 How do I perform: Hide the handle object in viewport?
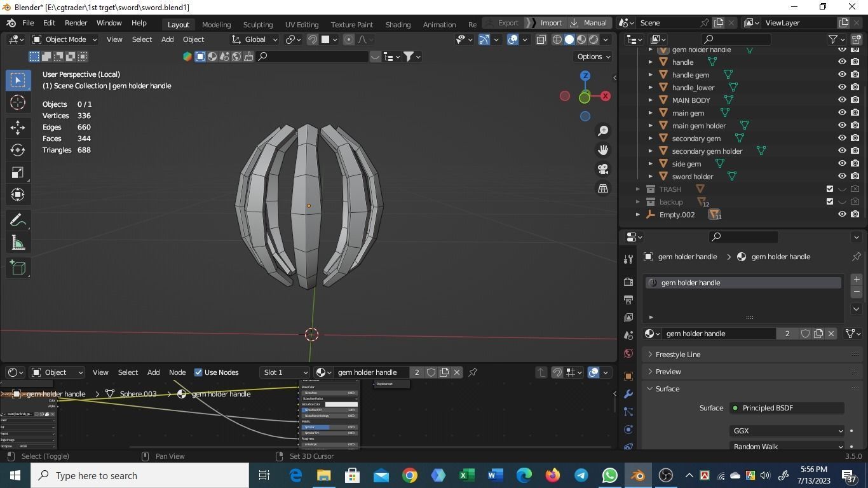(842, 62)
